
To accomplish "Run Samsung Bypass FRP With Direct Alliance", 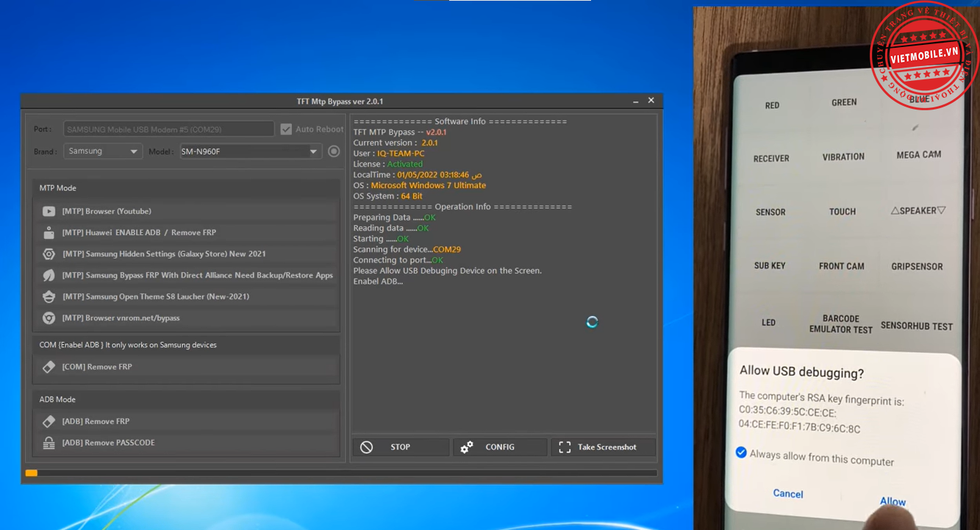I will (187, 276).
